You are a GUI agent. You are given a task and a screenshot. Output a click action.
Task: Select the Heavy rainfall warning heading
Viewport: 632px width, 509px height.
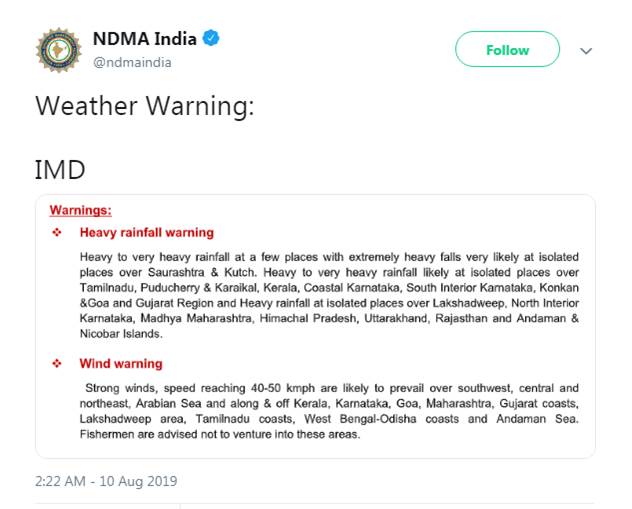click(147, 233)
